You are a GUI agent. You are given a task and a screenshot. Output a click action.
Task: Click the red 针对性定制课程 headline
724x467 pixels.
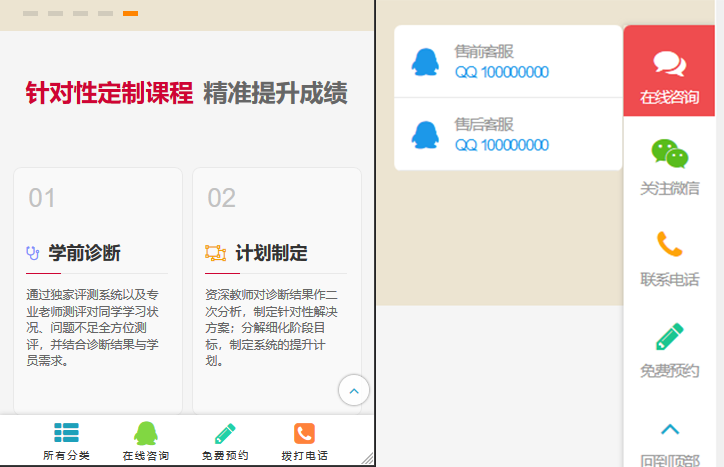[x=109, y=93]
